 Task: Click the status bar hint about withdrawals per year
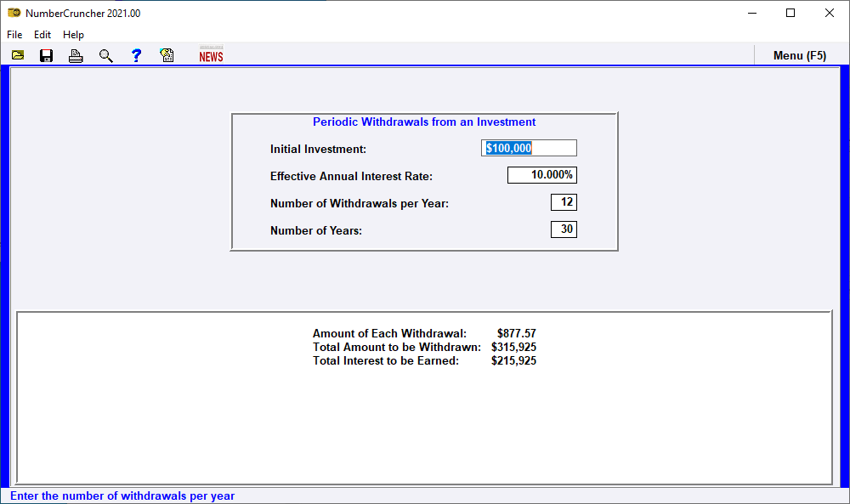(122, 496)
